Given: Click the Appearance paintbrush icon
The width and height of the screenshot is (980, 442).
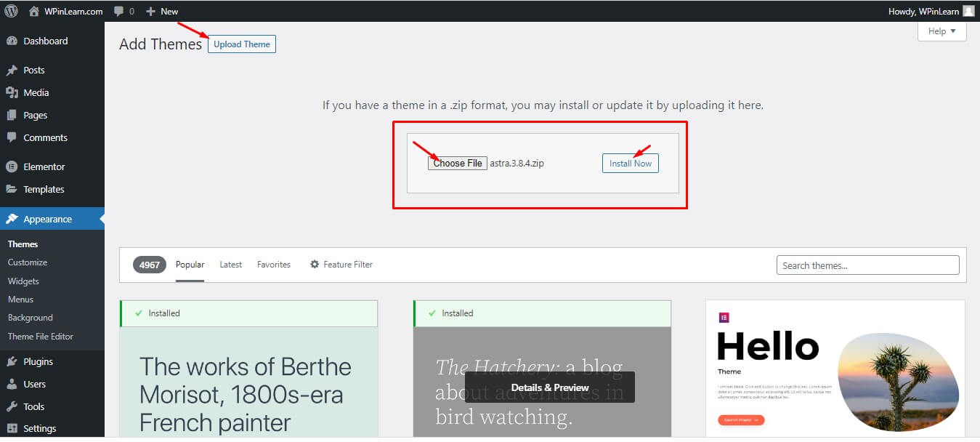Looking at the screenshot, I should 12,219.
